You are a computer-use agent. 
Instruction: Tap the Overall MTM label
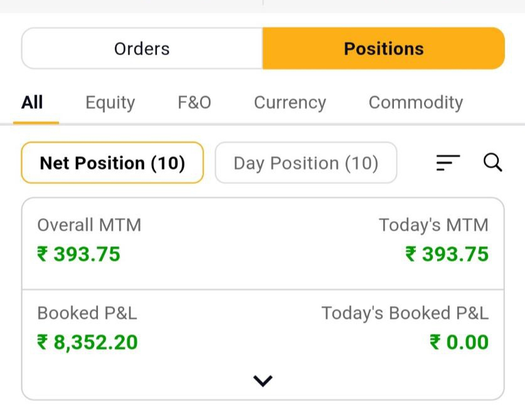[x=89, y=225]
